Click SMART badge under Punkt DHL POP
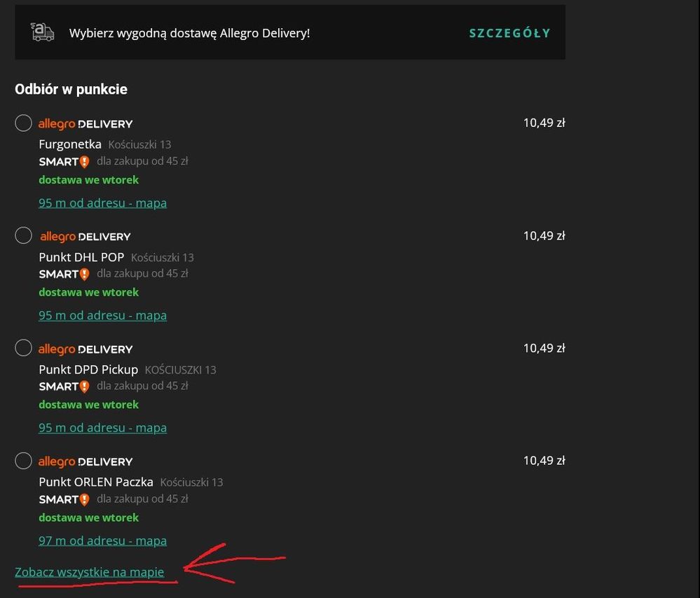The width and height of the screenshot is (700, 598). [64, 274]
